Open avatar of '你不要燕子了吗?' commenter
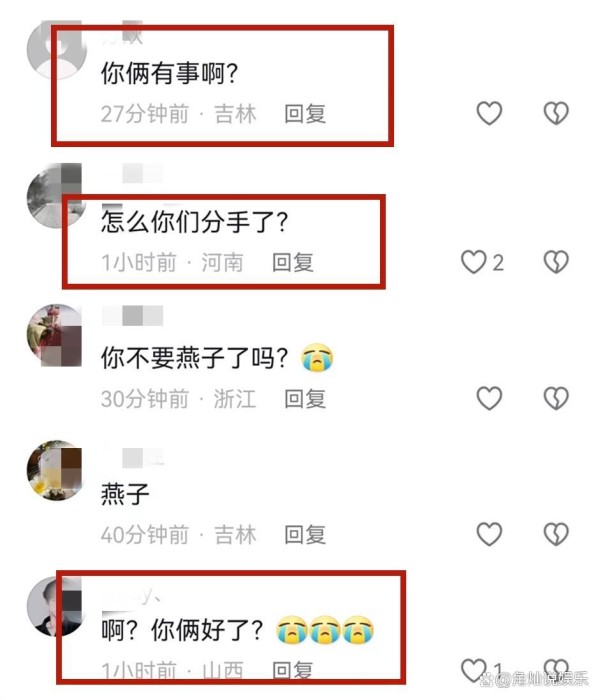600x700 pixels. (55, 335)
